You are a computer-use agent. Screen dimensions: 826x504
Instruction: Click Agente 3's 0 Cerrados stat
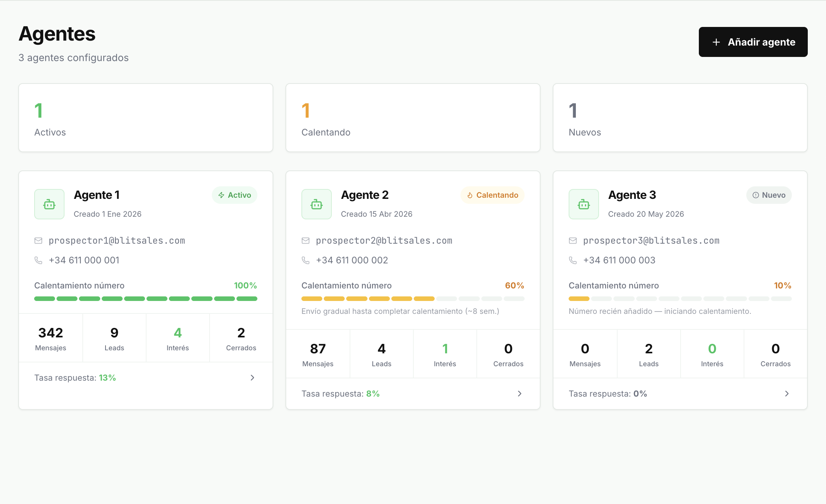click(x=776, y=354)
